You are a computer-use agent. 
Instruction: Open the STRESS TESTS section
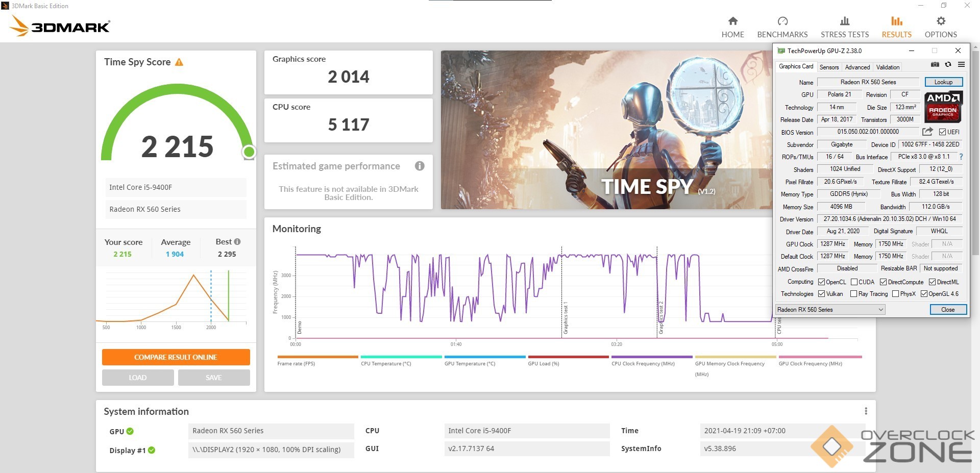[x=845, y=27]
